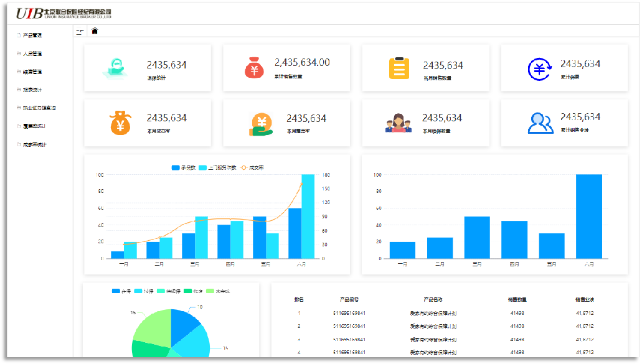642x364 pixels.
Task: Click the blue users outline 累计销售业绩 icon
Action: 540,123
